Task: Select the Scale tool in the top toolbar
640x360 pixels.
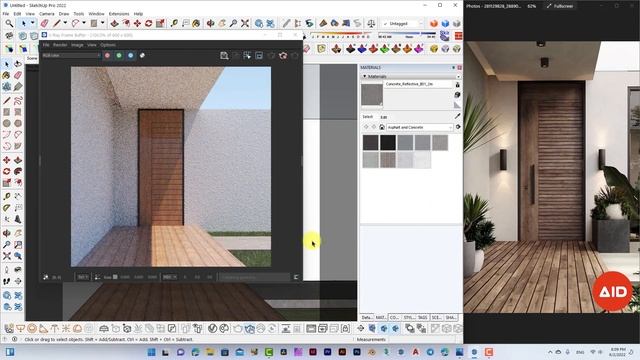Action: [160, 23]
